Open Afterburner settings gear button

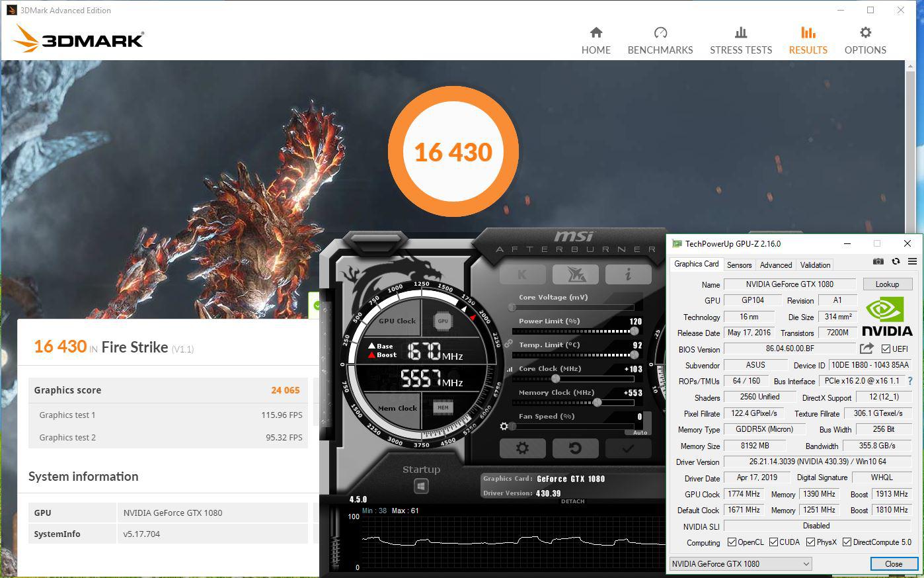(522, 448)
